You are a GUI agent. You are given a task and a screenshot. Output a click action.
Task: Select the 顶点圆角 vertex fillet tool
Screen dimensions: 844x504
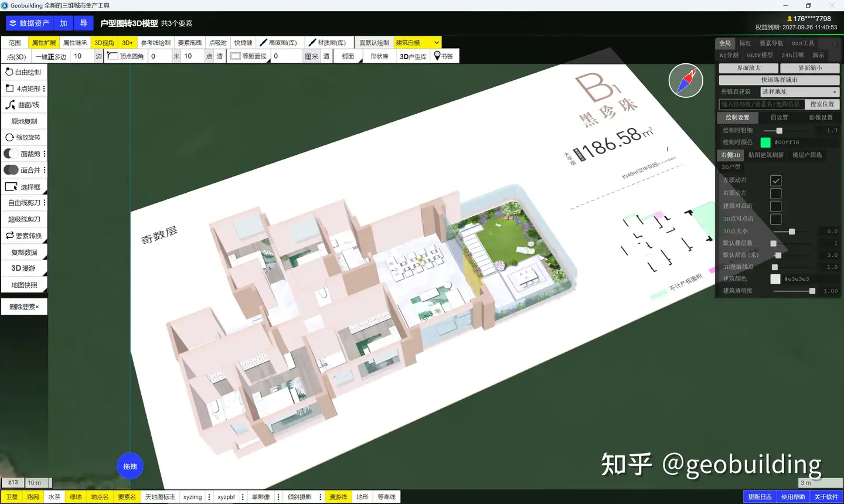coord(126,56)
